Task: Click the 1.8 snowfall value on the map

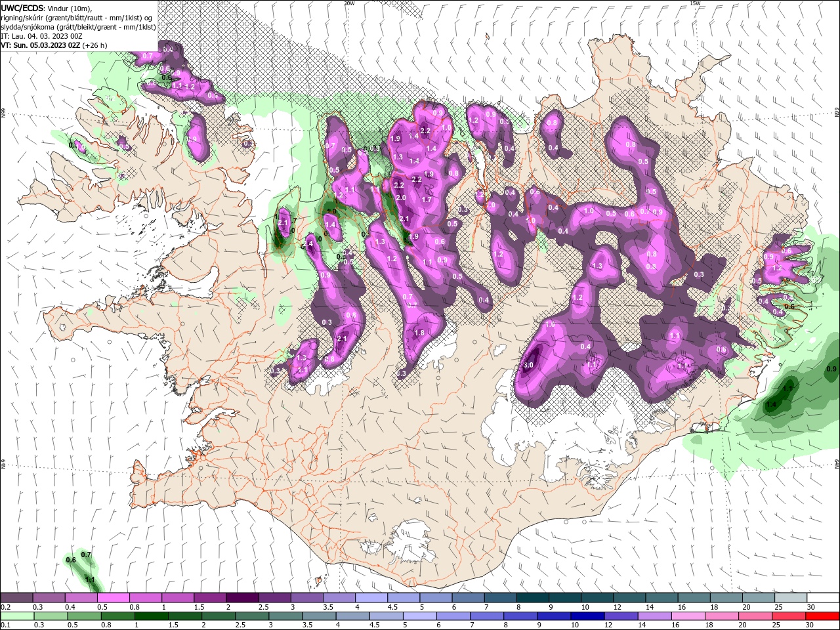Action: click(x=419, y=333)
